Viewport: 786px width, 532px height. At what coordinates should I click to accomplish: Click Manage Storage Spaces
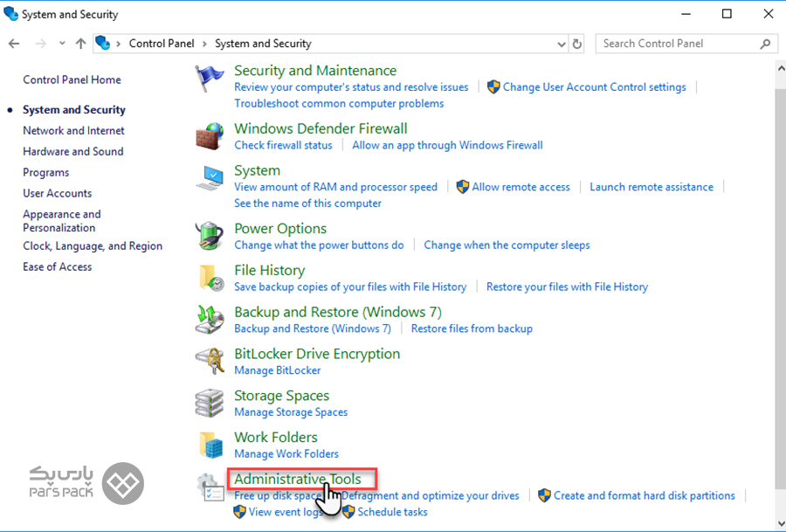tap(291, 412)
